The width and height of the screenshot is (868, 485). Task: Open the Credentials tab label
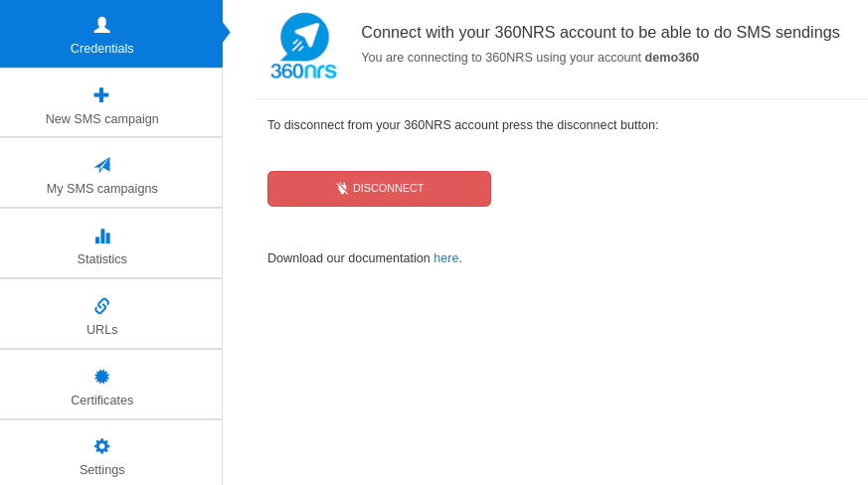click(x=101, y=49)
